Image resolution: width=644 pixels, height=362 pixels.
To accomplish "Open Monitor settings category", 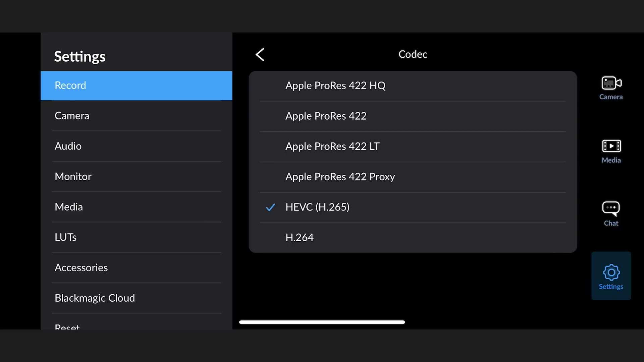I will coord(136,177).
